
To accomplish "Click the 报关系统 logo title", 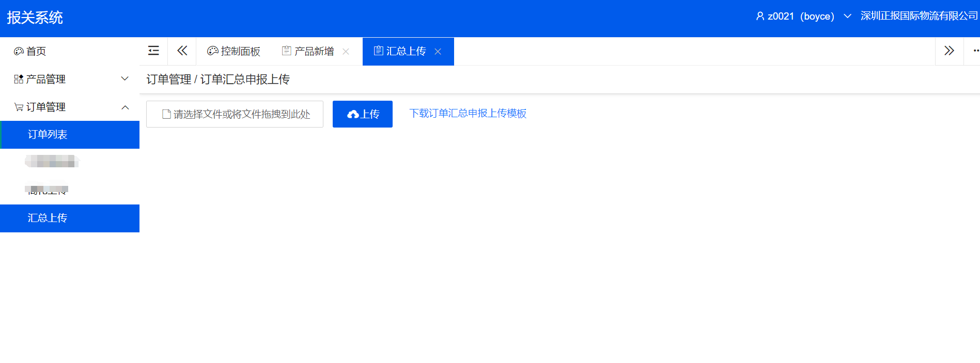I will pos(35,18).
